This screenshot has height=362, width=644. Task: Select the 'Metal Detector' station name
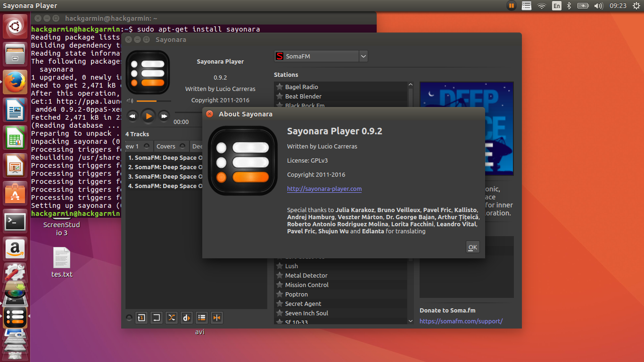tap(306, 275)
